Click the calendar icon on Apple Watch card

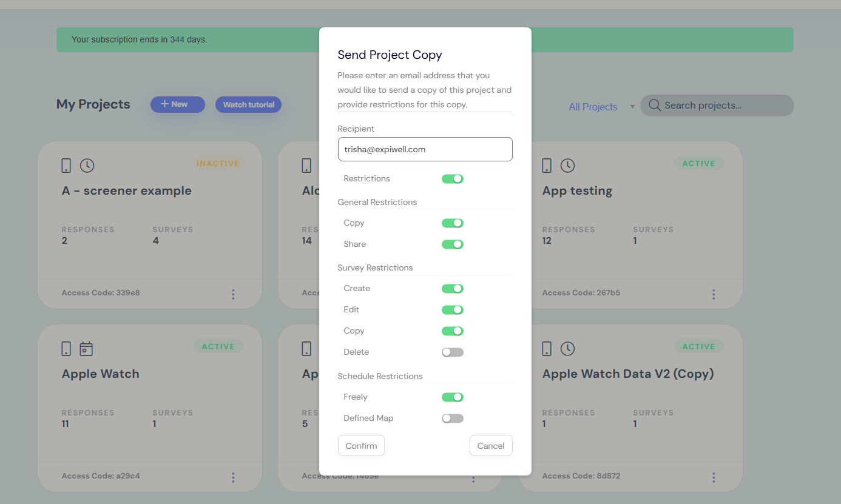[x=87, y=349]
